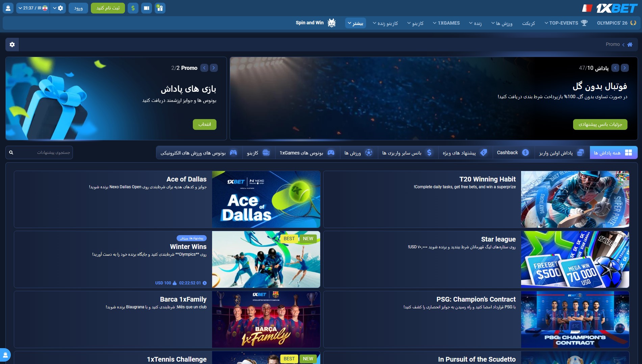Select the 1xGames bonuses filter tab
The width and height of the screenshot is (642, 364).
(307, 153)
